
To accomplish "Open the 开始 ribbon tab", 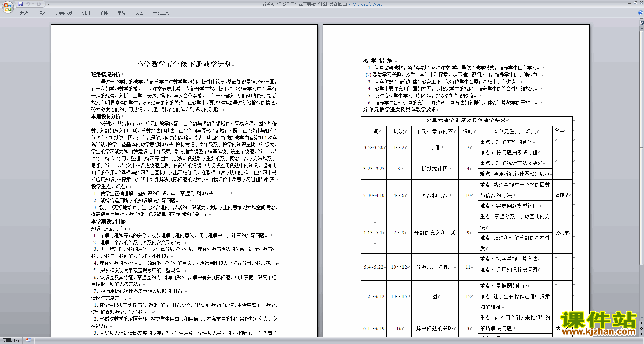I will [x=24, y=13].
